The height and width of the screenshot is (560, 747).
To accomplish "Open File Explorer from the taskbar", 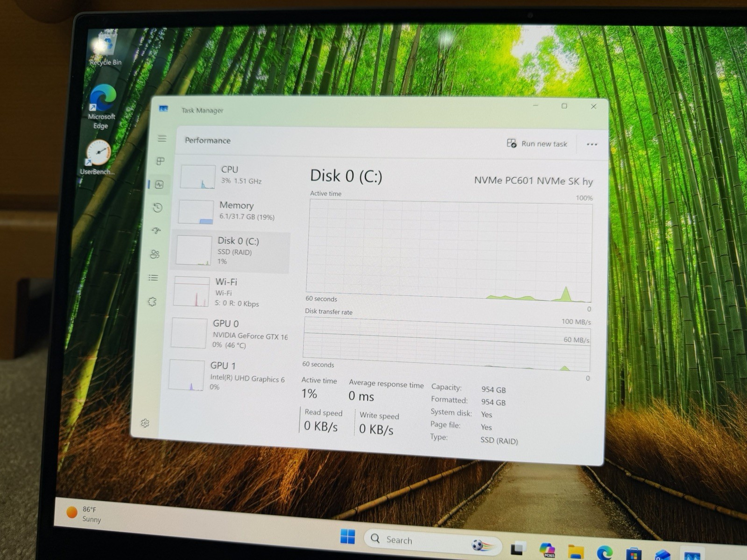I will pyautogui.click(x=576, y=552).
